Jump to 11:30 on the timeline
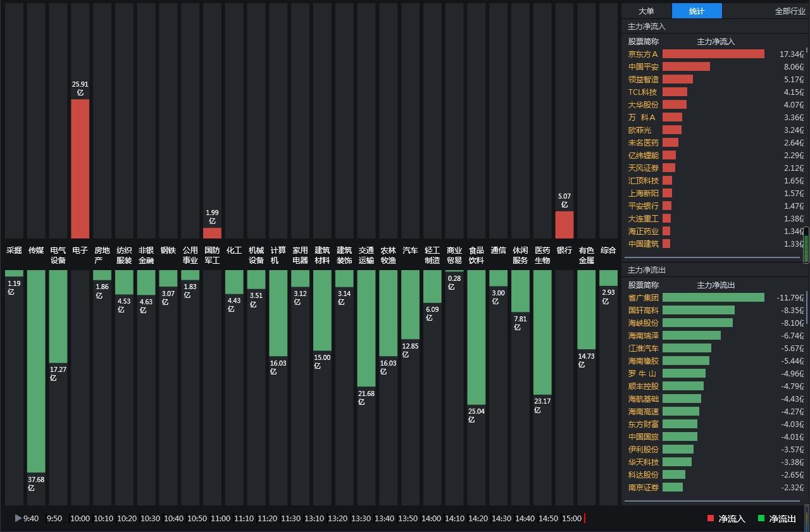 tap(290, 518)
